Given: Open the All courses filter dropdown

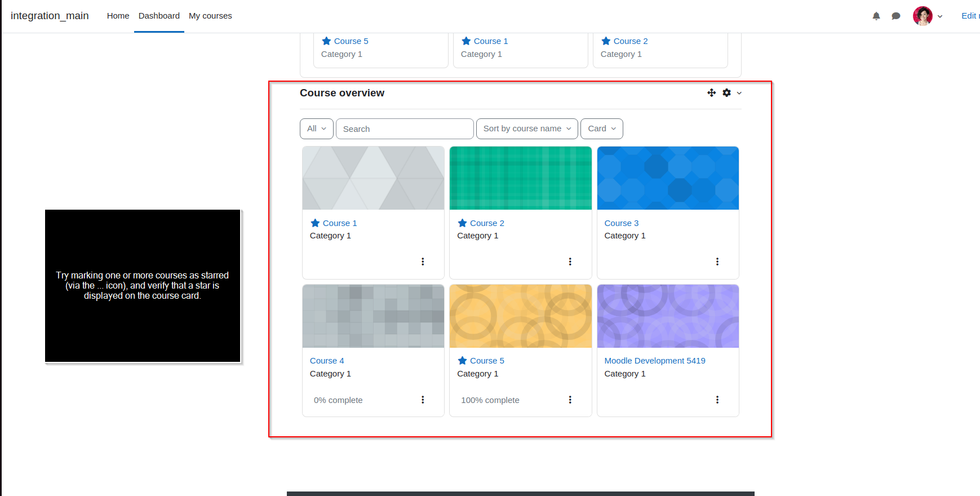Looking at the screenshot, I should point(317,129).
